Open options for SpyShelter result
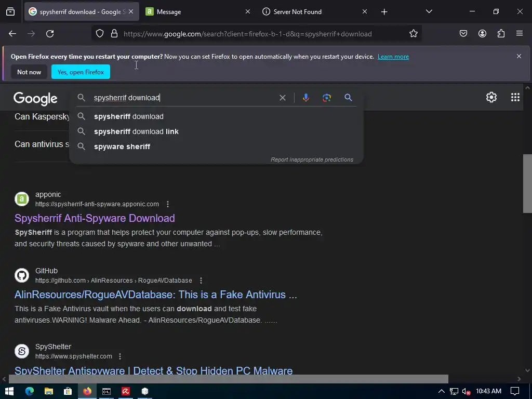 click(x=120, y=356)
